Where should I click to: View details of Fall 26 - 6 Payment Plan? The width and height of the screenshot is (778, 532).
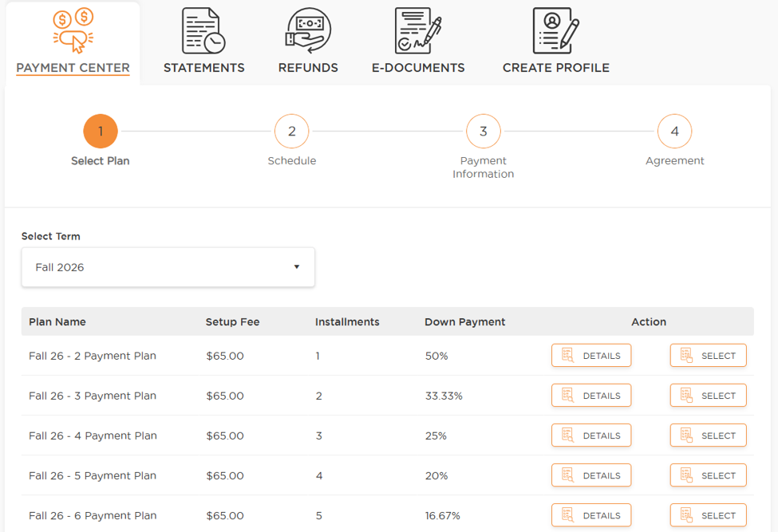pos(591,515)
